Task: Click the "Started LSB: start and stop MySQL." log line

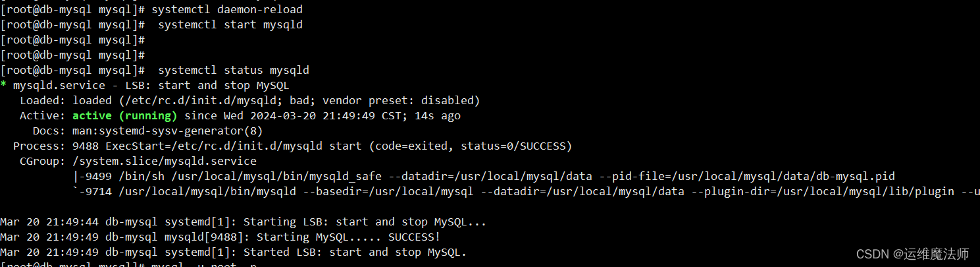Action: pyautogui.click(x=234, y=252)
